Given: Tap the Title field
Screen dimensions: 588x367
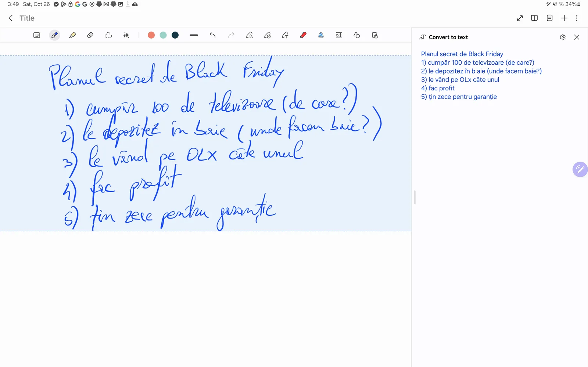Looking at the screenshot, I should click(x=27, y=18).
